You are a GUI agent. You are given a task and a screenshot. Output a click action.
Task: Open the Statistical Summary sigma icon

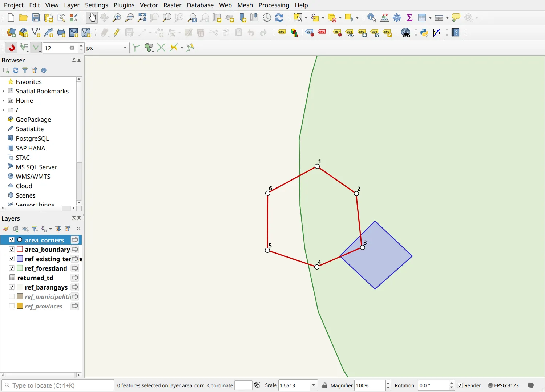tap(409, 17)
